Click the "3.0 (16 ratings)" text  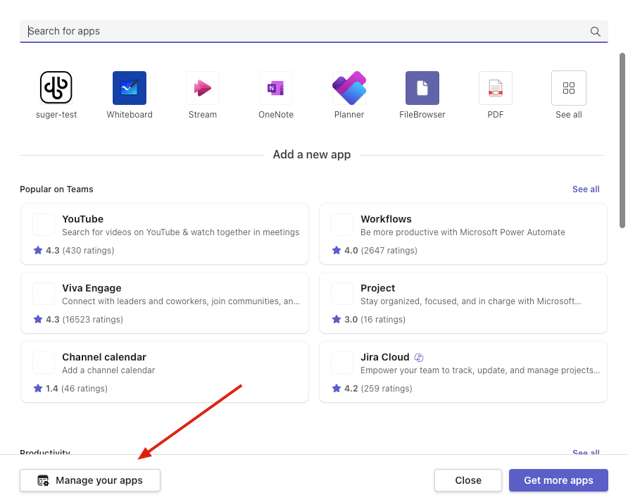[375, 319]
